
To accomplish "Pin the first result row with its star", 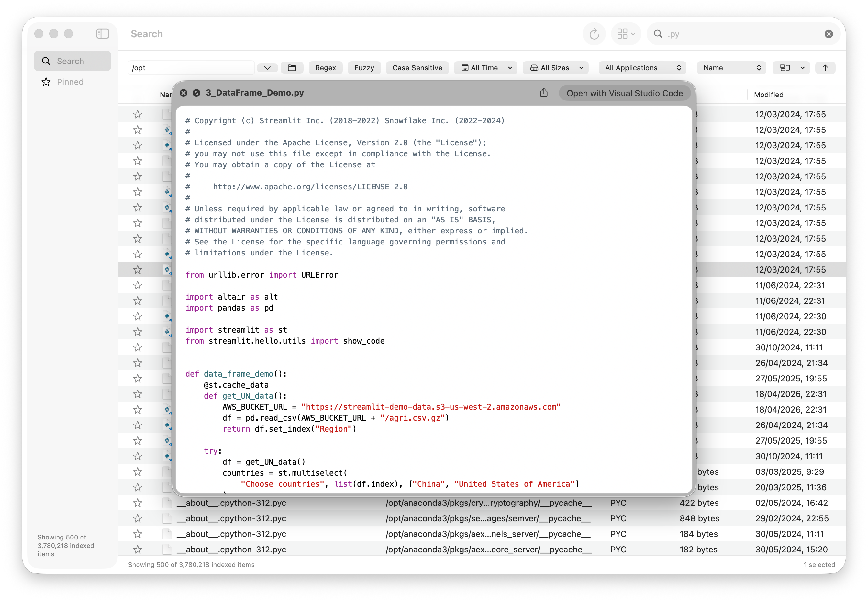I will 137,114.
